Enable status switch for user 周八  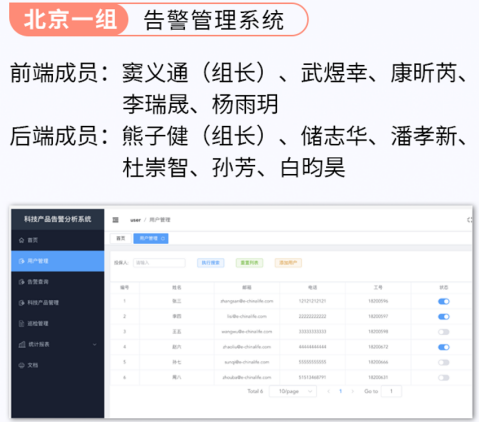point(444,378)
